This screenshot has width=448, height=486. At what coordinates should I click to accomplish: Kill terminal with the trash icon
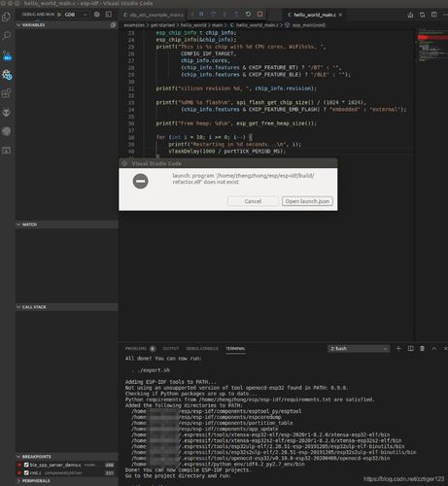click(422, 349)
